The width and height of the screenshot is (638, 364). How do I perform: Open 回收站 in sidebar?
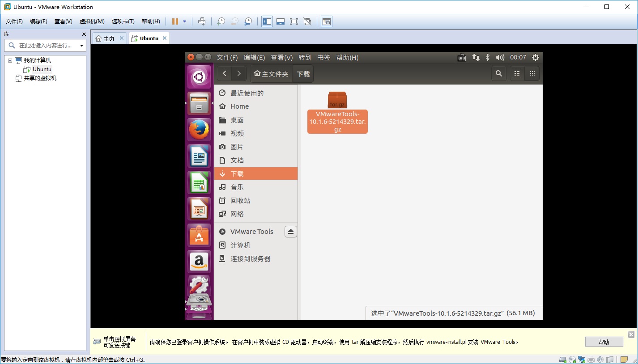point(256,200)
